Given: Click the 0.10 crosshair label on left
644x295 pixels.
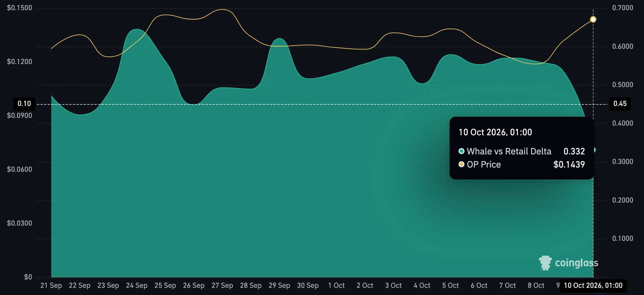Looking at the screenshot, I should click(24, 104).
